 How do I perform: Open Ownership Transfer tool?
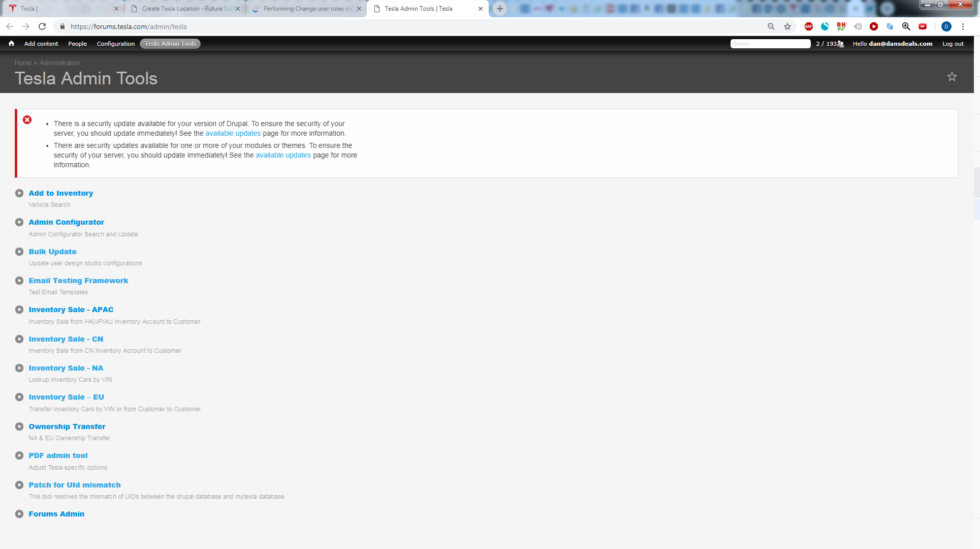coord(67,426)
